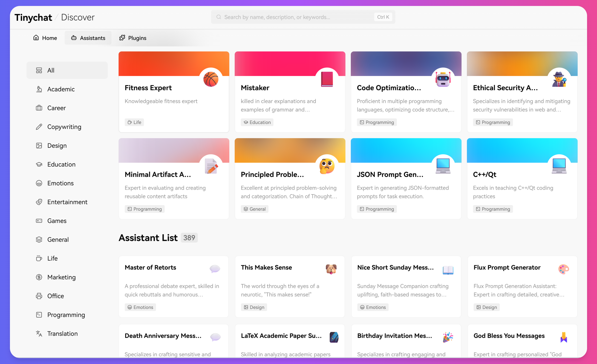Viewport: 597px width, 364px height.
Task: Click the search field for assistants
Action: coord(303,17)
